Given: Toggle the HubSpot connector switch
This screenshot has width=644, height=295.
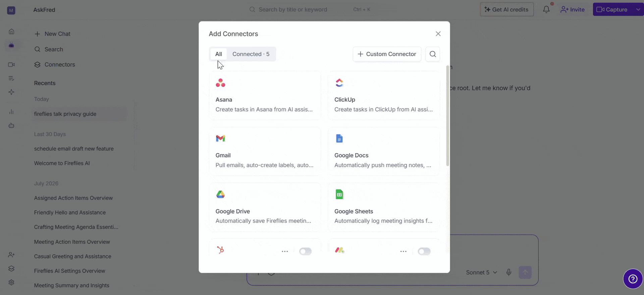Looking at the screenshot, I should 305,251.
